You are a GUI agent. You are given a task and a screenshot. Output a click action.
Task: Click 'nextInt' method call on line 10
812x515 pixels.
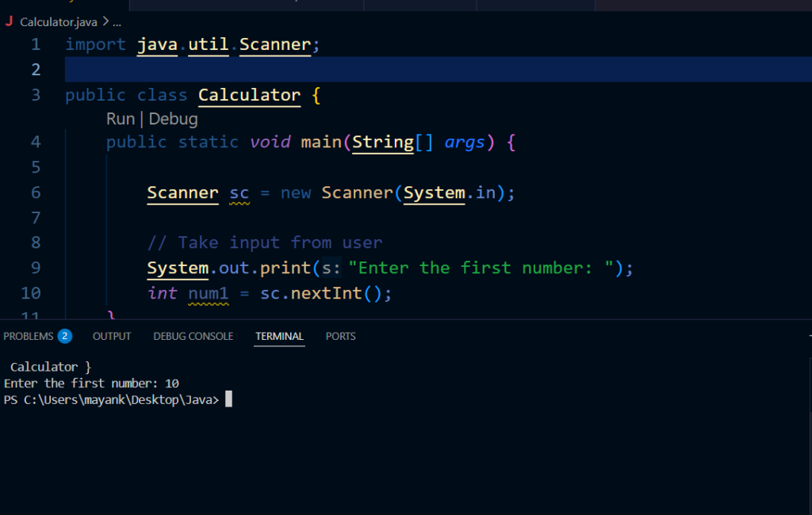pos(326,293)
